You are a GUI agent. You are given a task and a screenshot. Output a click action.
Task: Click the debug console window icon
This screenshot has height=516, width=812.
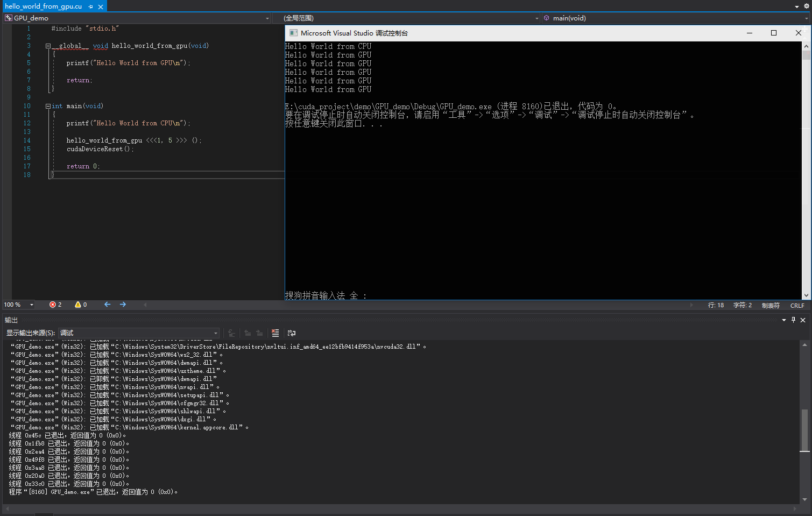pyautogui.click(x=293, y=33)
